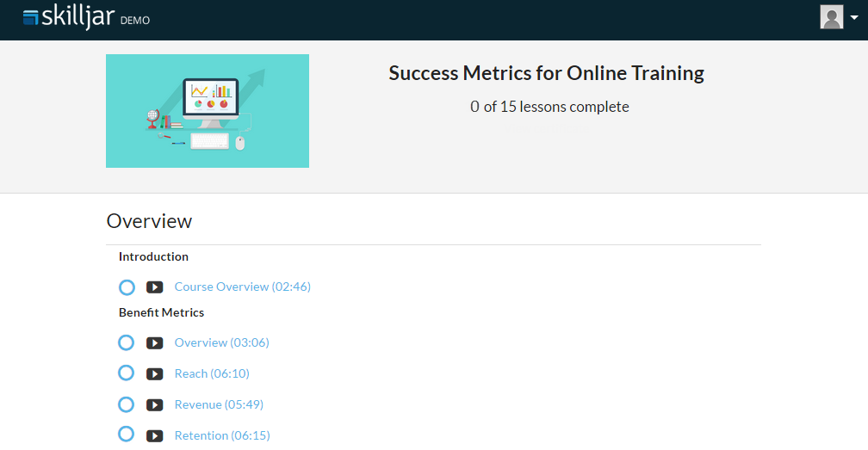Click video icon next to Reach lesson
Screen dimensions: 868x450
click(155, 374)
